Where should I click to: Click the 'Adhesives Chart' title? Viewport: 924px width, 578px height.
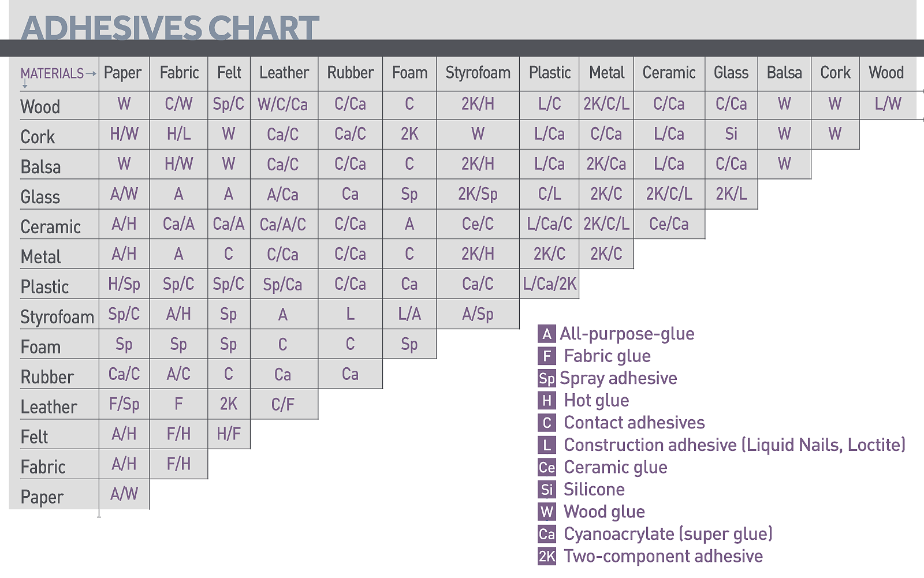tap(170, 27)
